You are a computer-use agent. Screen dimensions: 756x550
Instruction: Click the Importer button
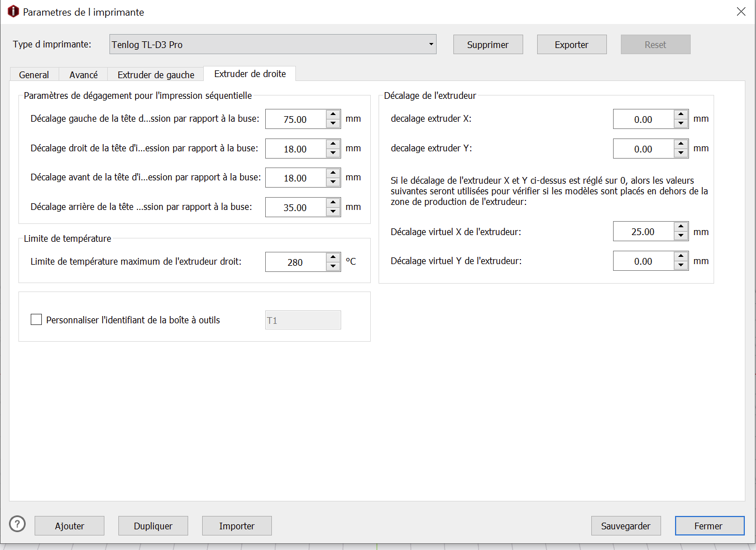[x=237, y=526]
